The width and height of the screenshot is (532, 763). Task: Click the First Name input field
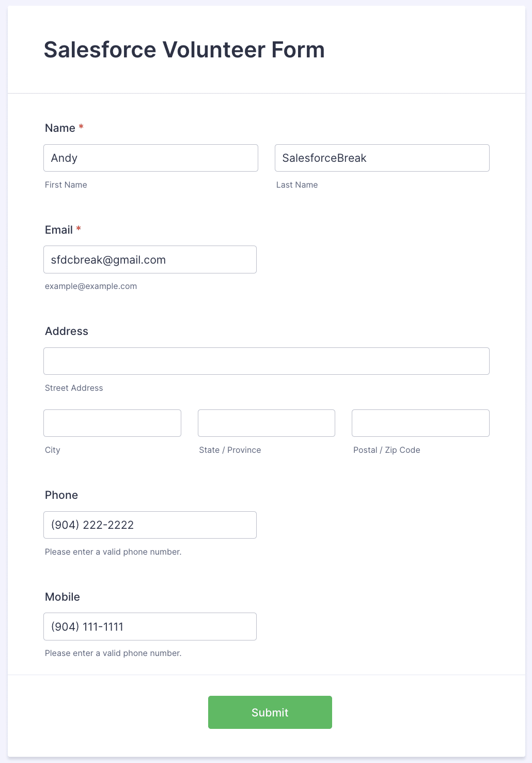point(150,158)
